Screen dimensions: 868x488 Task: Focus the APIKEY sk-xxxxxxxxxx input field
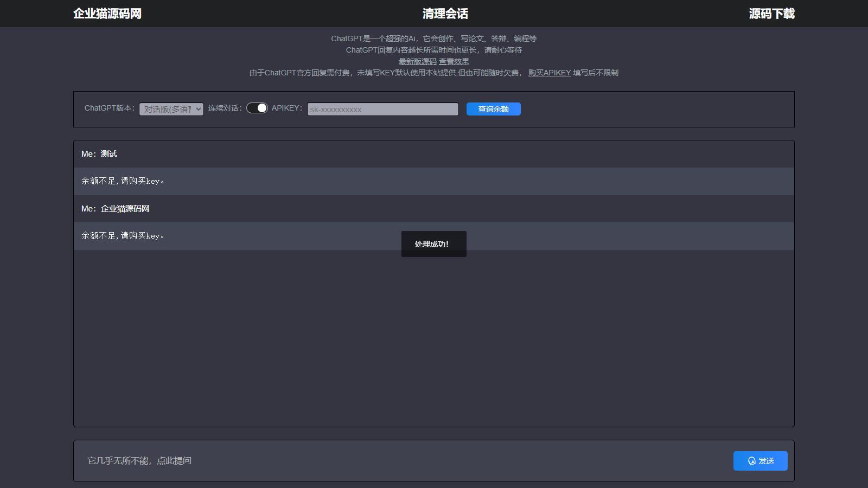[382, 109]
